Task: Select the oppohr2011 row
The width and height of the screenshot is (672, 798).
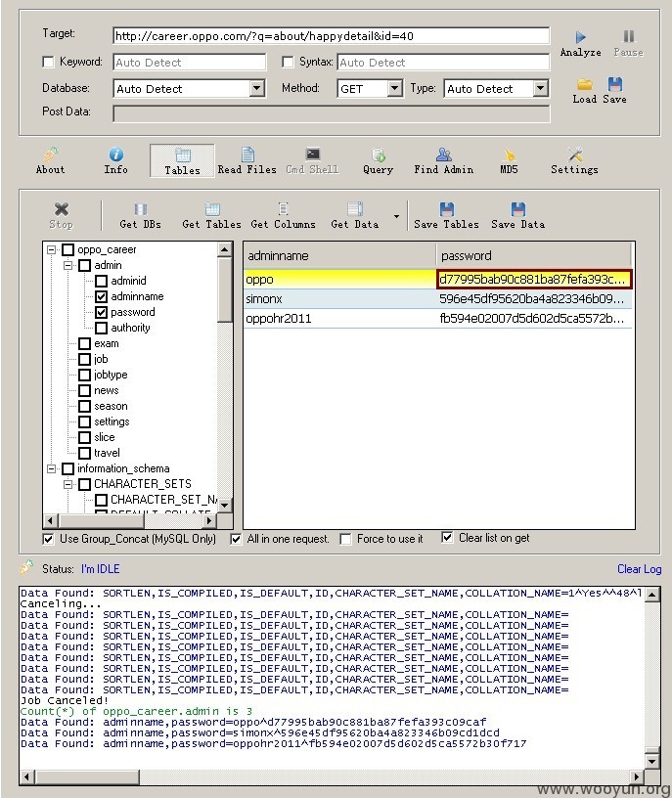Action: 438,319
